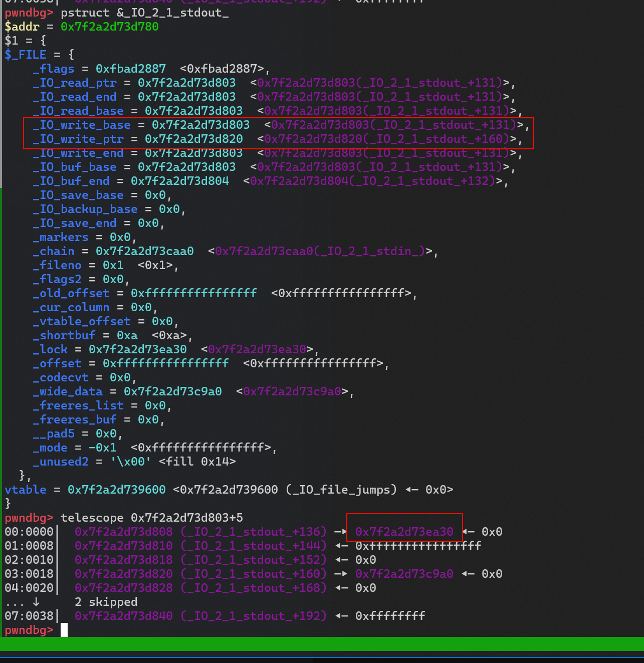Screen dimensions: 644x663
Task: Click the _markers field name
Action: (61, 237)
